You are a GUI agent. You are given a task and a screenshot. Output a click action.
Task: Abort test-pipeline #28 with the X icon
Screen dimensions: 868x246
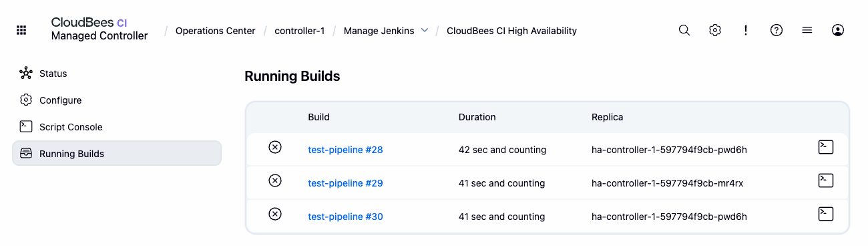(x=275, y=147)
